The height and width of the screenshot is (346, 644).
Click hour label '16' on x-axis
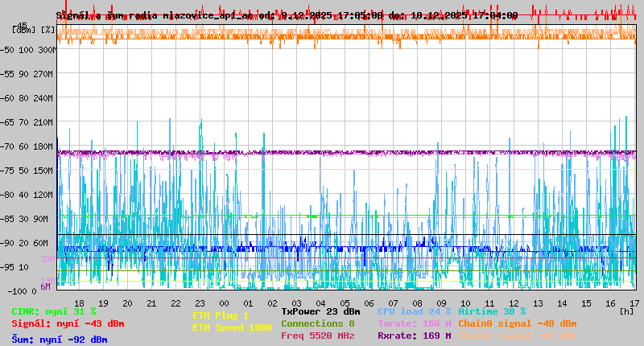611,303
